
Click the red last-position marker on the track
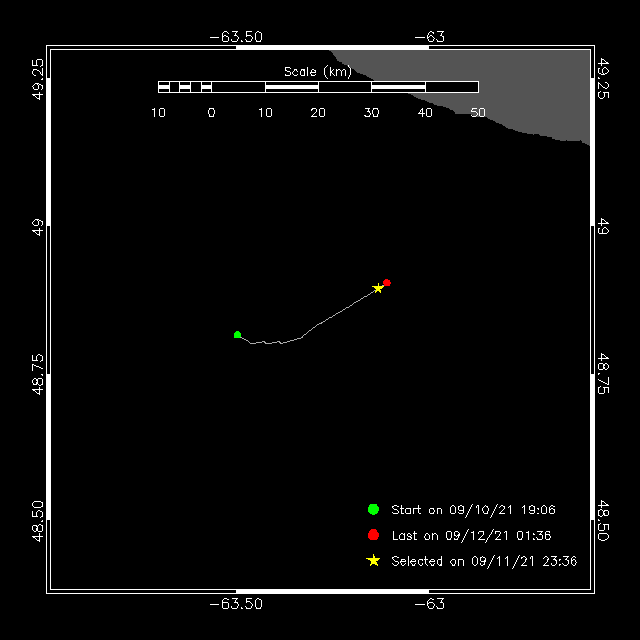pyautogui.click(x=387, y=283)
